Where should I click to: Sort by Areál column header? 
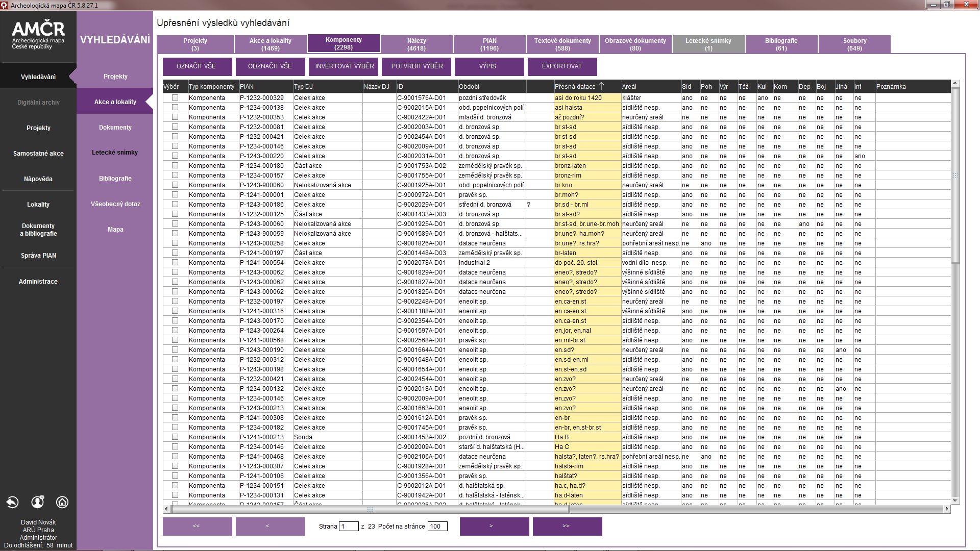point(651,87)
